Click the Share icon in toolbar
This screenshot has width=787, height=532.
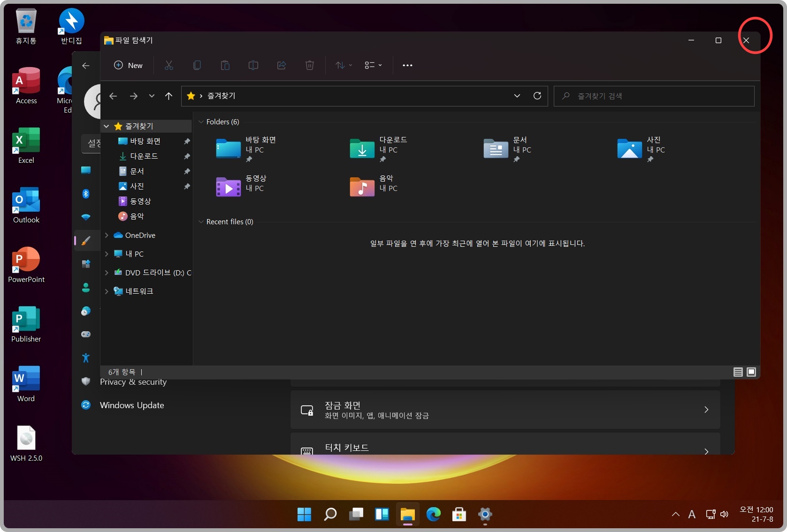pos(282,65)
